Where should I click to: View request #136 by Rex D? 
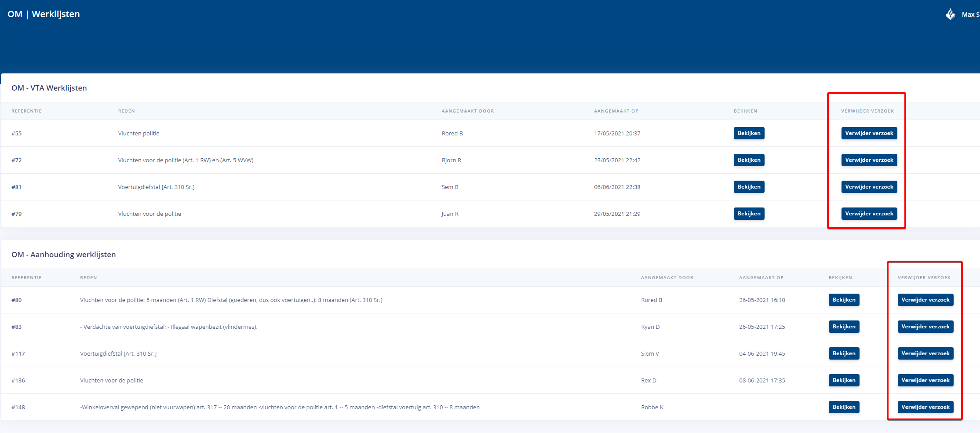click(x=844, y=380)
